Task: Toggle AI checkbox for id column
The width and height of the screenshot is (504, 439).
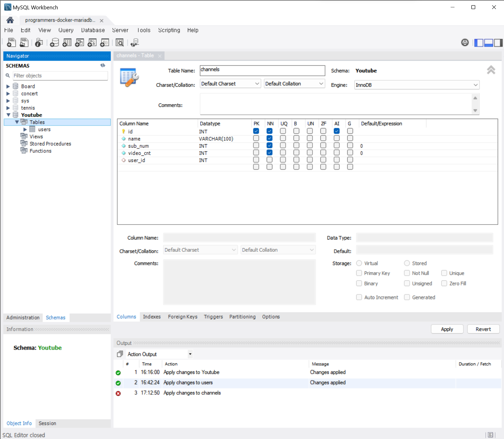Action: [x=337, y=131]
